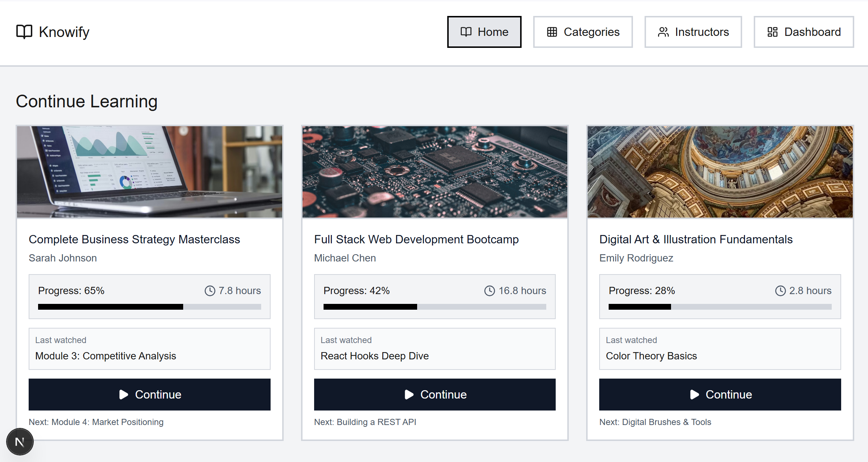Click the Complete Business Strategy Masterclass title
Screen dimensions: 868x462
click(134, 239)
